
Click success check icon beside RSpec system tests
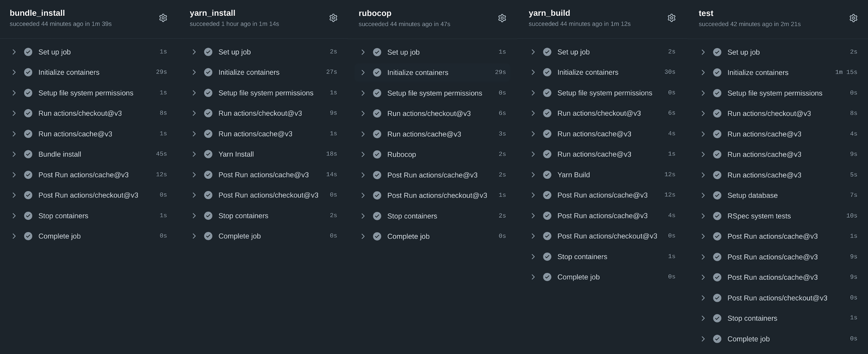tap(717, 216)
